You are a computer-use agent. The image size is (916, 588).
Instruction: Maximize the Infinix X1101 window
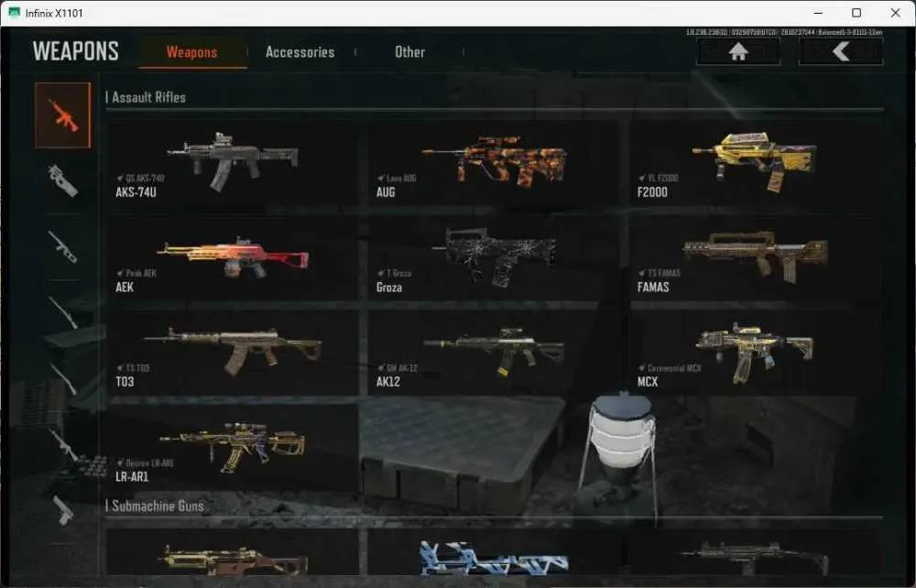(856, 13)
